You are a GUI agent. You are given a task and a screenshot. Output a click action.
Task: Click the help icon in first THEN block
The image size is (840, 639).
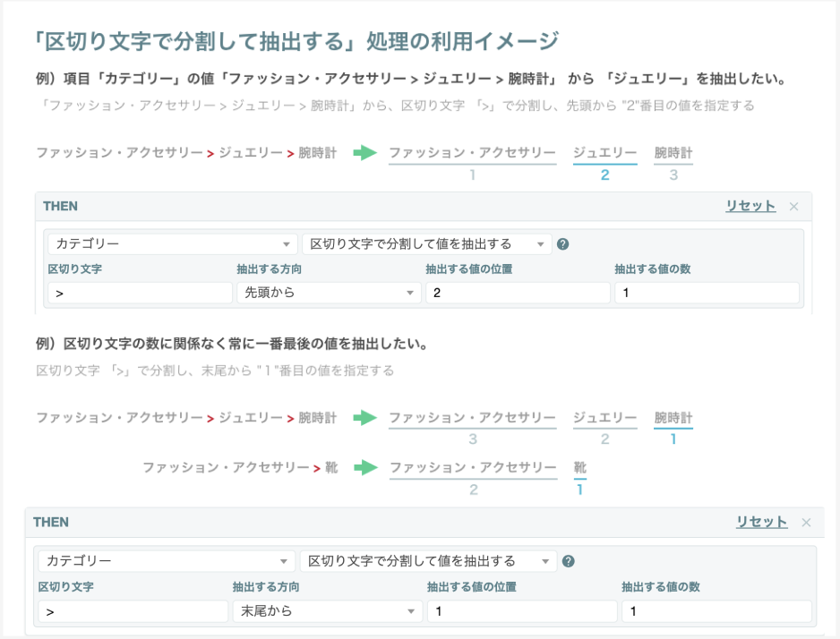[562, 244]
